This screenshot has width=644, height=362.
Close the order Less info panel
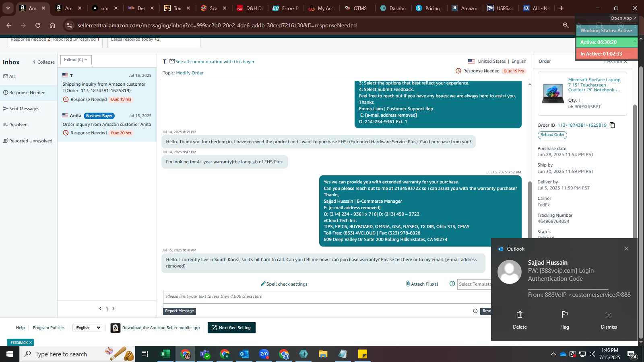click(616, 62)
